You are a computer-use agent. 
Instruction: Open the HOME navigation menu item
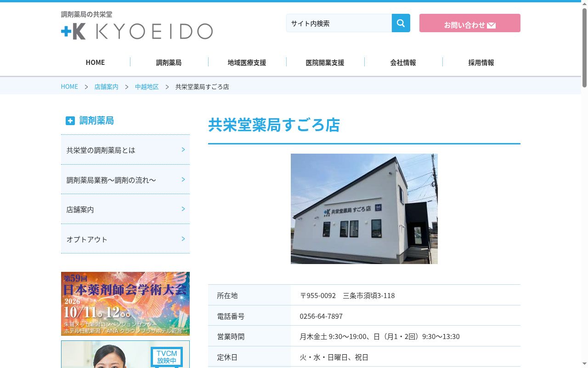[x=95, y=62]
